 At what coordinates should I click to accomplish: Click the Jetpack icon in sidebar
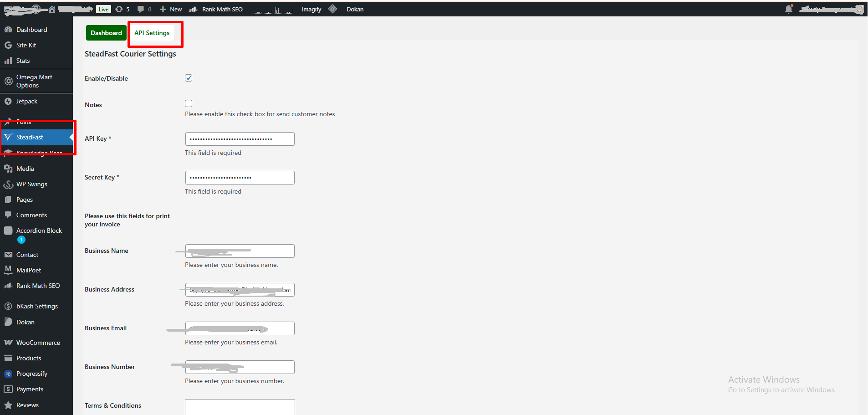(x=8, y=101)
